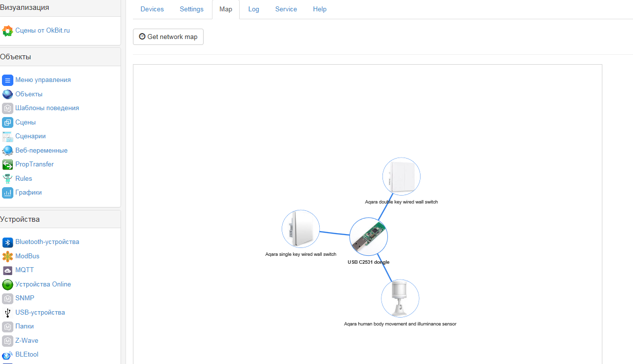Open the Сцены link under Объекты
Screen dimensions: 633x364
[25, 122]
